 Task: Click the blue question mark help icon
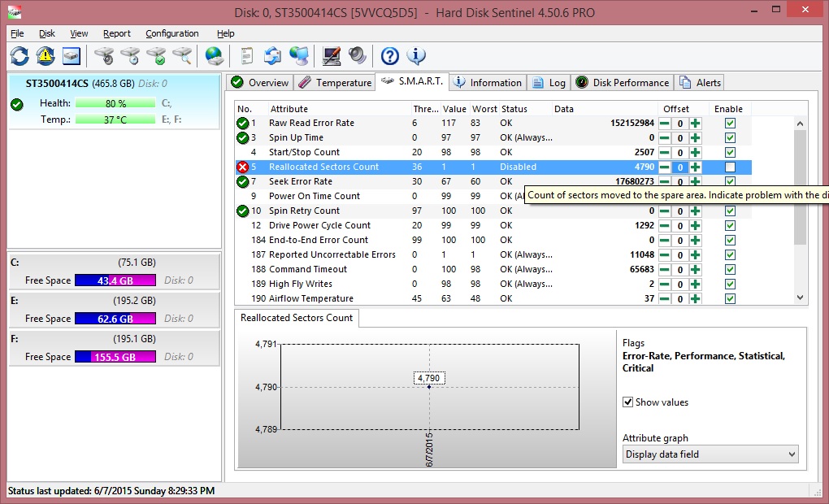(389, 55)
